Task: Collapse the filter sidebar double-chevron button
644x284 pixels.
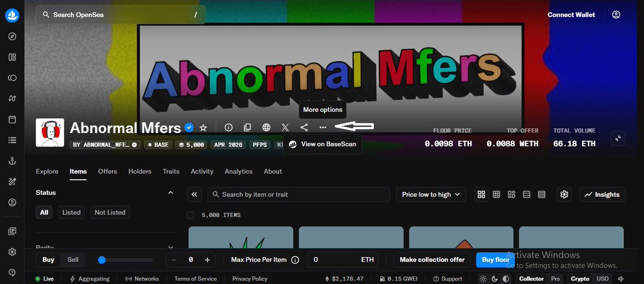Action: 194,194
